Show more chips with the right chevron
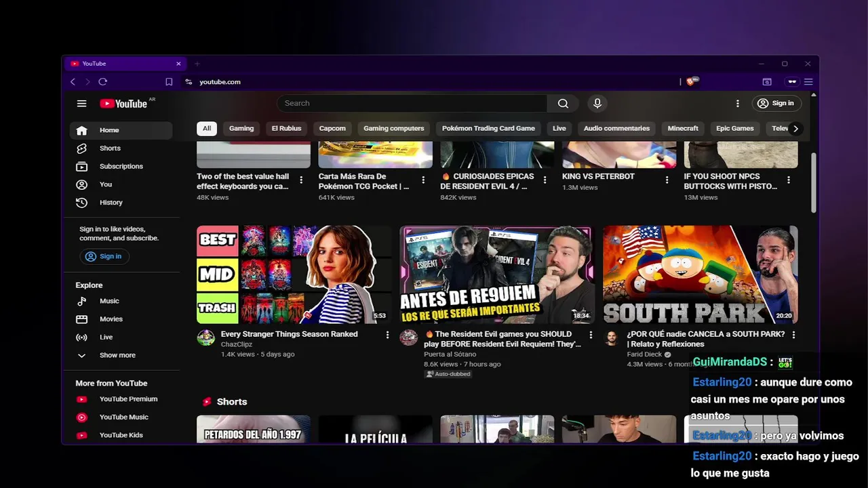 [x=795, y=128]
